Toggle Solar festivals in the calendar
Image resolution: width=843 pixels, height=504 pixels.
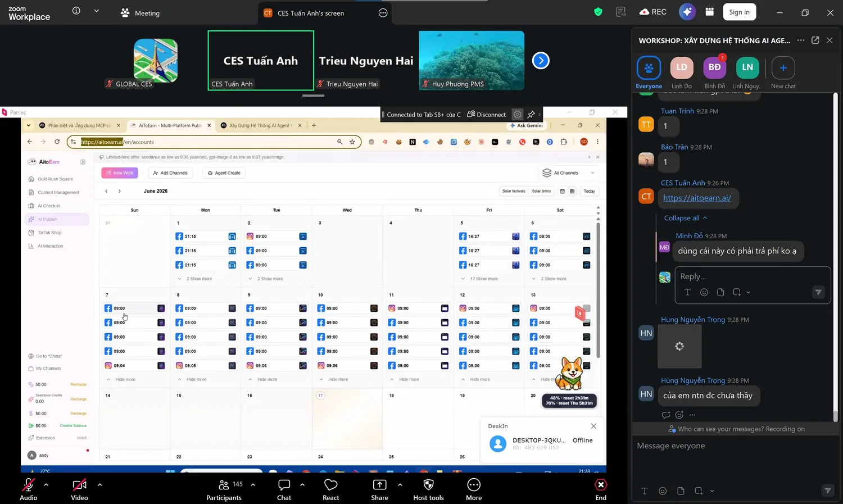tap(514, 191)
